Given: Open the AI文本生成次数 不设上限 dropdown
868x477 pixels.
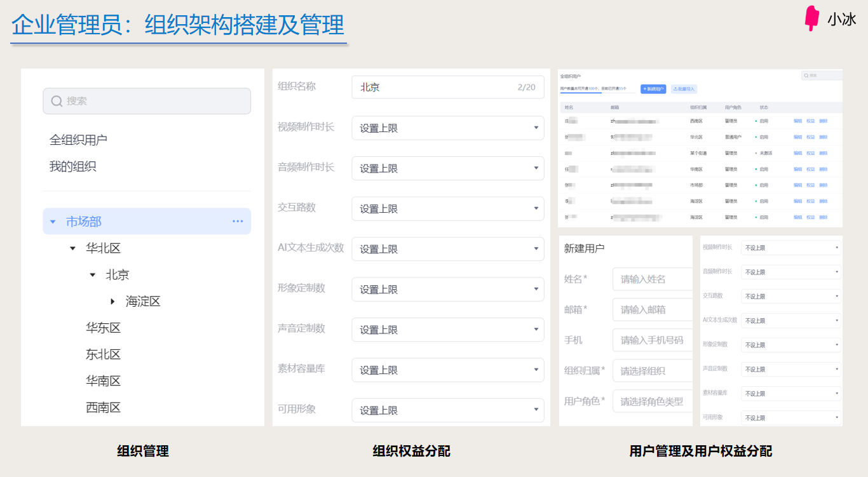Looking at the screenshot, I should (791, 321).
